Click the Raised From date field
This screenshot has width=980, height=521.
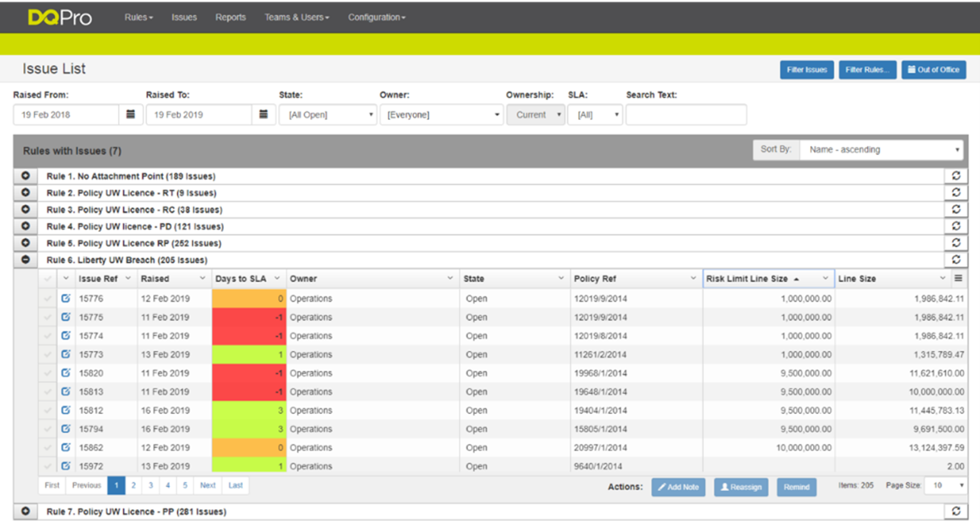point(66,114)
